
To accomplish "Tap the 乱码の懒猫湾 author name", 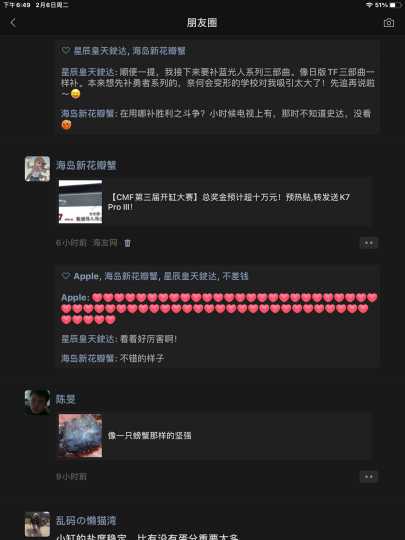I will click(86, 520).
